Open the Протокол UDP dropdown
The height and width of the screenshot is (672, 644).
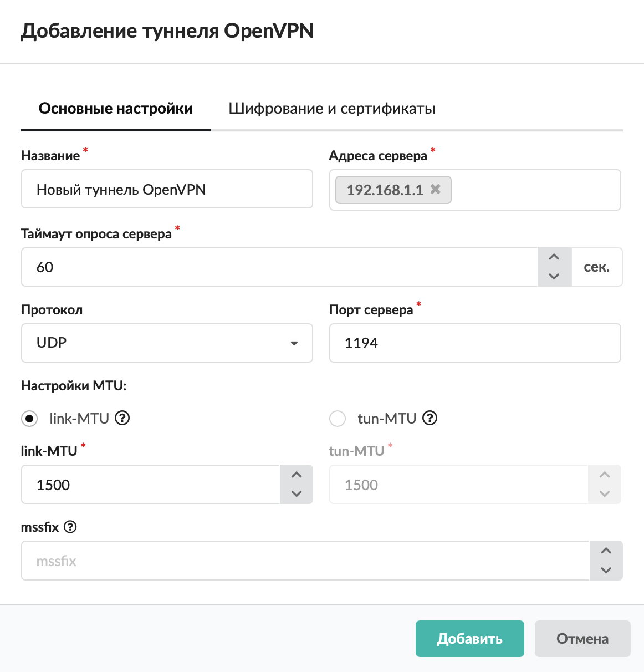click(x=167, y=343)
